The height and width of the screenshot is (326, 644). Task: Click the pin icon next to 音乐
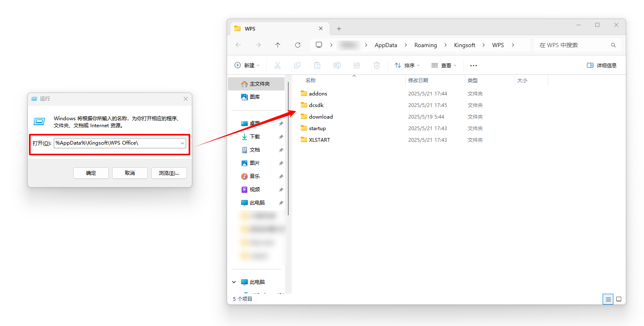click(281, 176)
